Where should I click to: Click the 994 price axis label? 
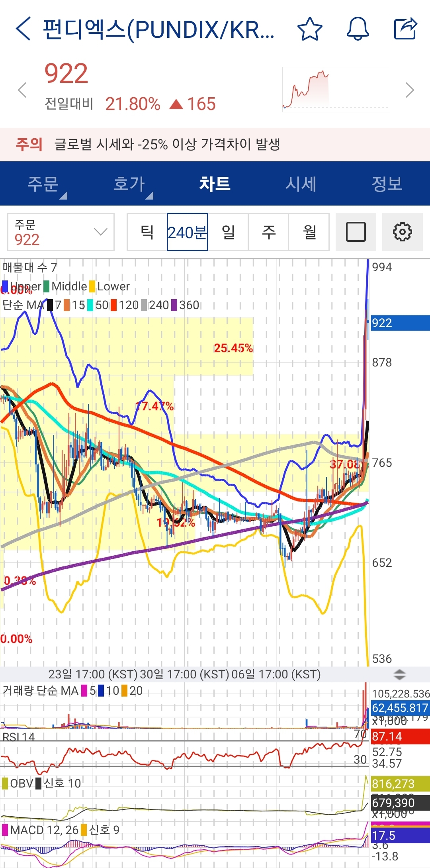(x=382, y=267)
